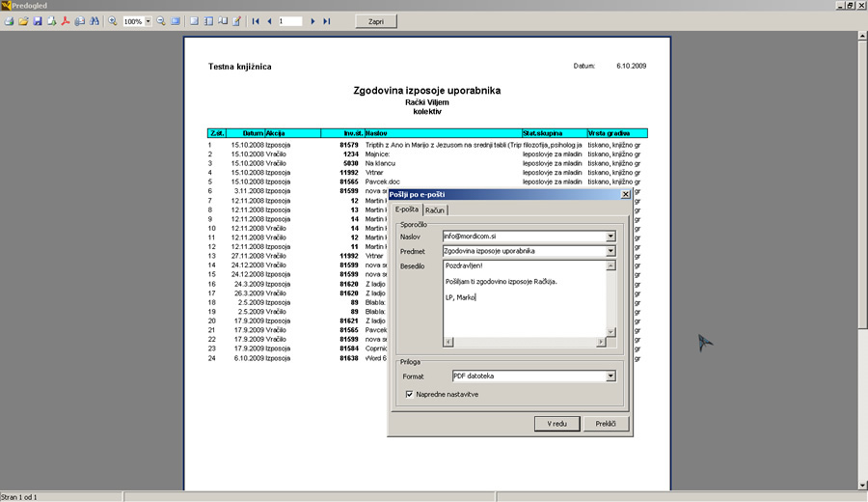Click the left arrow of the Besedilo horizontal scrollbar
868x502 pixels.
click(x=448, y=342)
